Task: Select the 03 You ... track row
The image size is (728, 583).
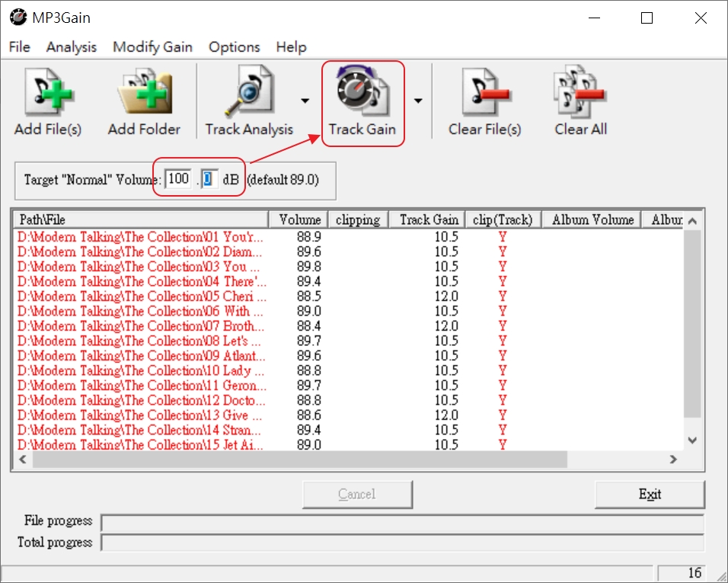Action: tap(348, 267)
